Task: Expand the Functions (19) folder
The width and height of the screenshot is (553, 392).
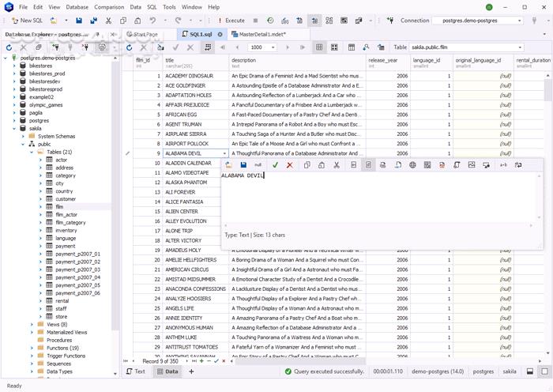Action: point(32,348)
